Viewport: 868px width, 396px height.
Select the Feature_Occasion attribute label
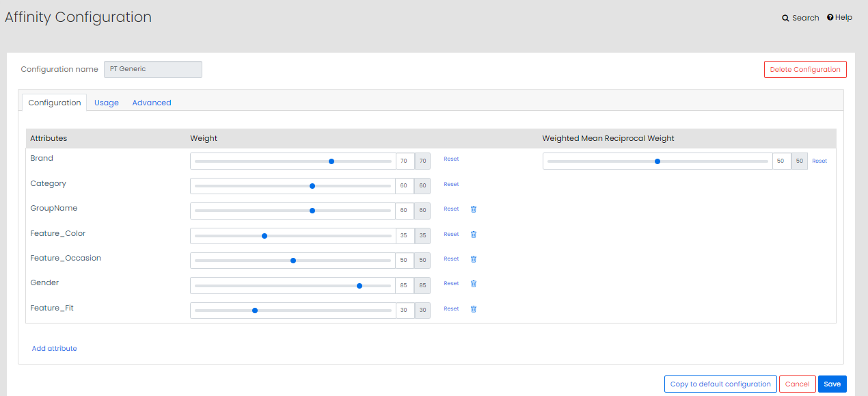[x=66, y=258]
